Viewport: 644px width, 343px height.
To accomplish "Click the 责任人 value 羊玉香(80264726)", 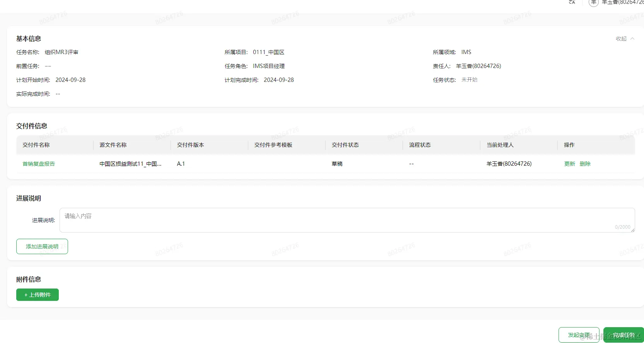I will tap(478, 66).
